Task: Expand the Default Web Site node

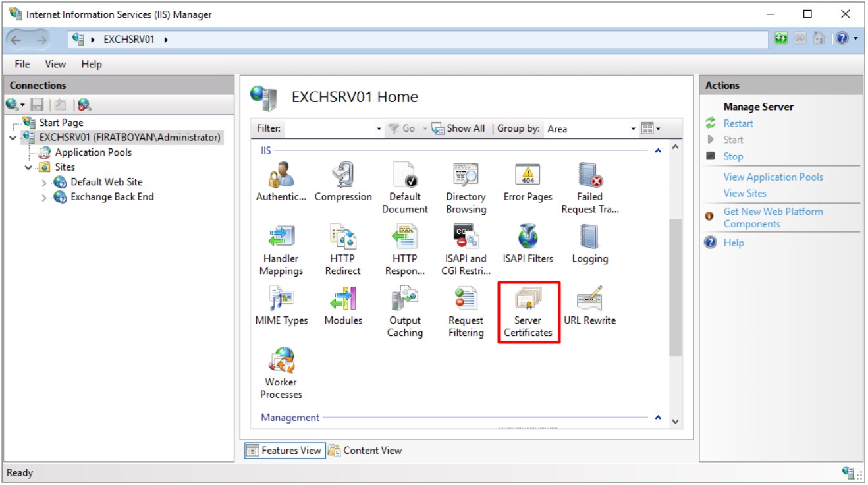Action: pyautogui.click(x=44, y=183)
